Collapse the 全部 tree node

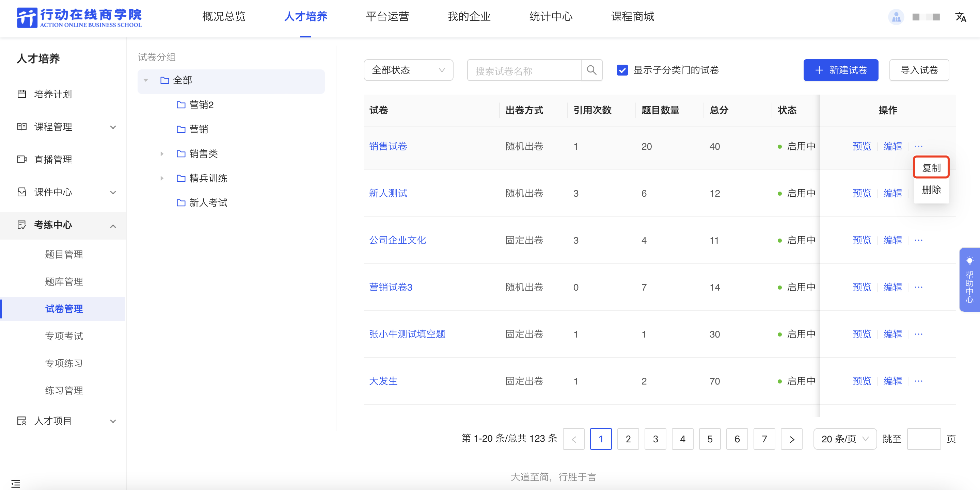146,81
